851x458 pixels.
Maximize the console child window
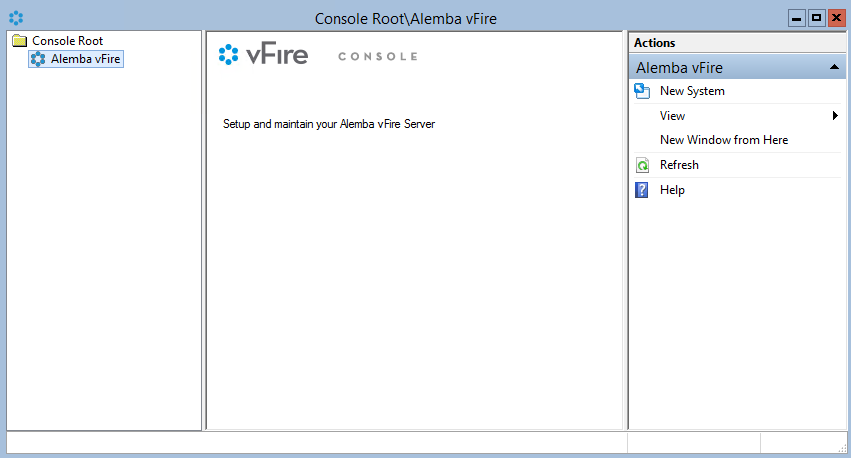[x=816, y=18]
